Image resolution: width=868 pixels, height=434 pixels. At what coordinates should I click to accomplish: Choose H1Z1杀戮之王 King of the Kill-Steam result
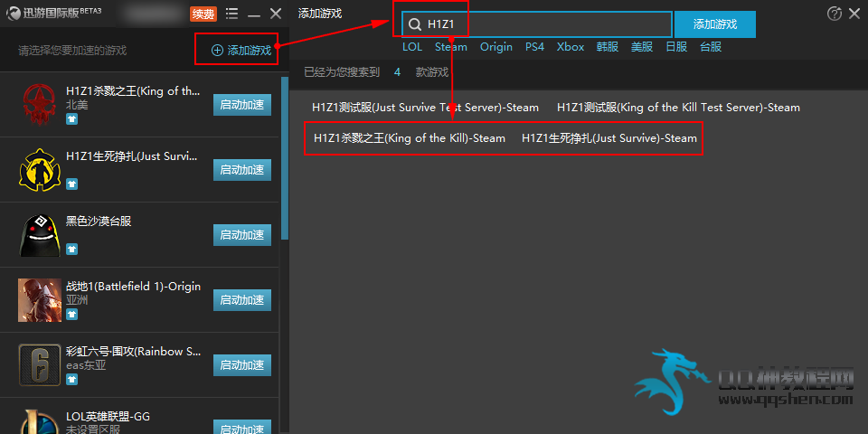pos(410,137)
